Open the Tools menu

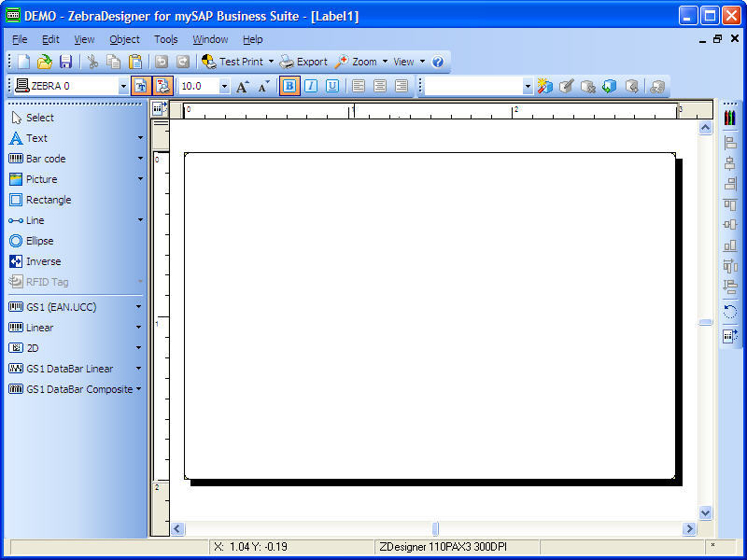point(165,39)
